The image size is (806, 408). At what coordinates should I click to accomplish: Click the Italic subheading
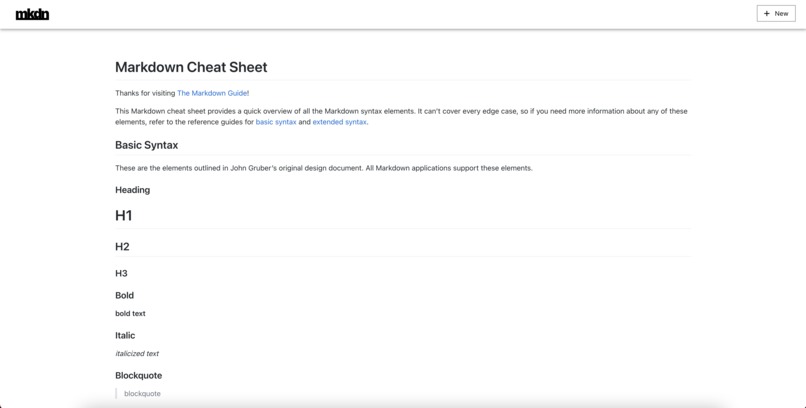click(x=125, y=336)
